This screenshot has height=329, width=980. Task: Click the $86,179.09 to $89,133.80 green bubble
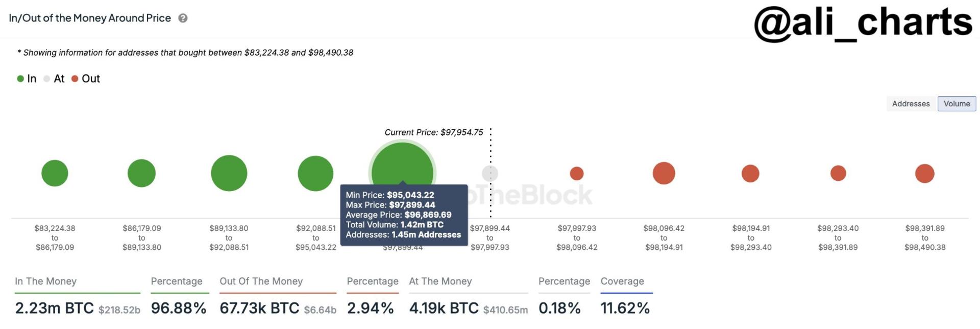tap(141, 173)
